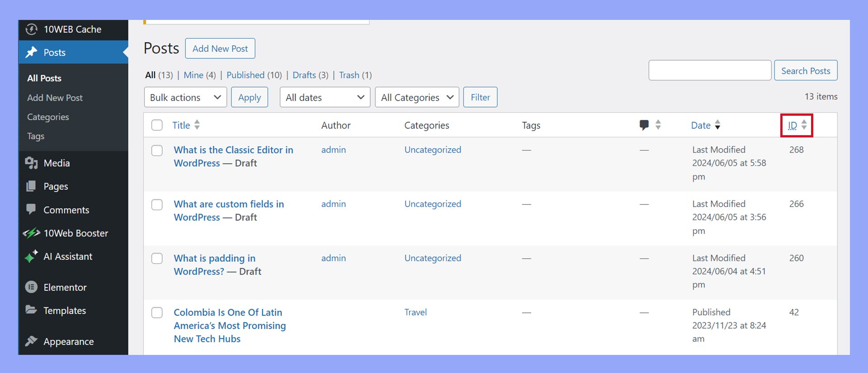
Task: Focus the search posts input field
Action: (709, 71)
